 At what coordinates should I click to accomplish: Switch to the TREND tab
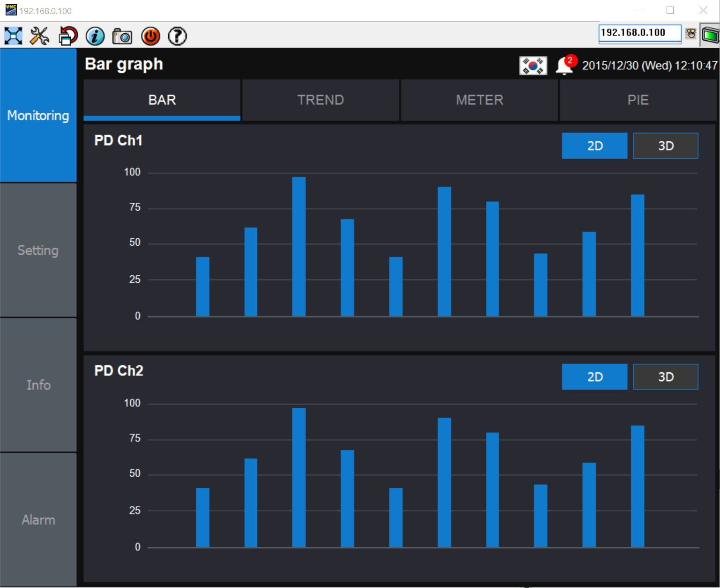coord(320,100)
